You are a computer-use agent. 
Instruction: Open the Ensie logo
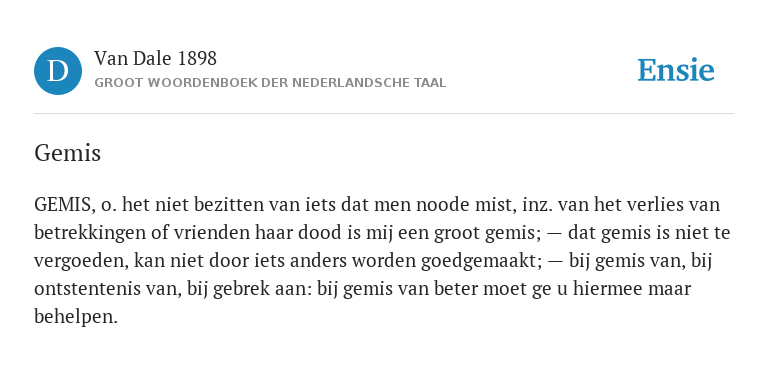675,71
